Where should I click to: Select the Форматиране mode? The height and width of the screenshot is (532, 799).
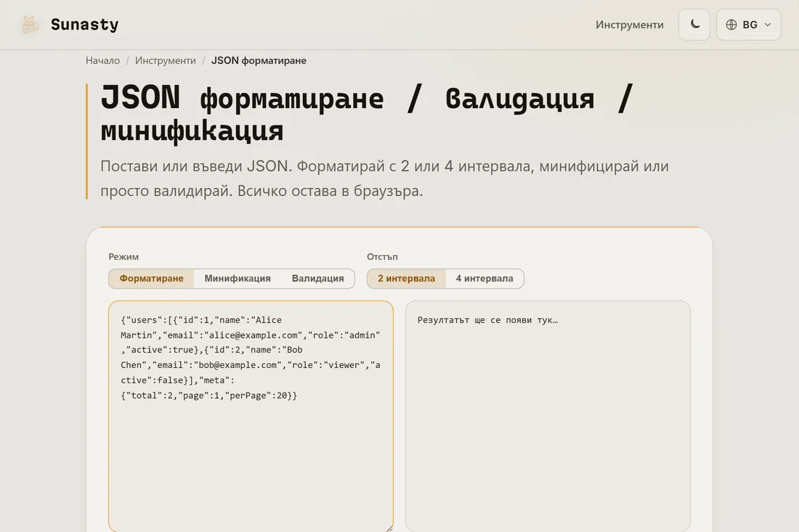click(151, 279)
